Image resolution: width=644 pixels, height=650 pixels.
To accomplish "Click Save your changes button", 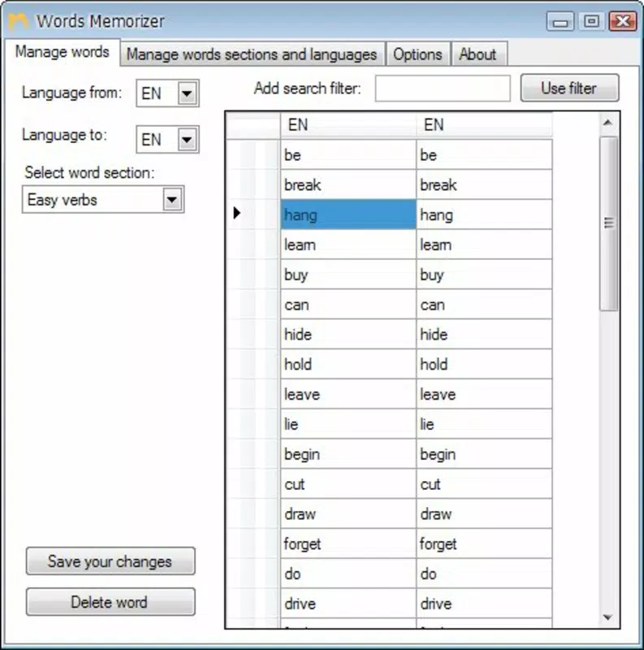I will coord(110,561).
